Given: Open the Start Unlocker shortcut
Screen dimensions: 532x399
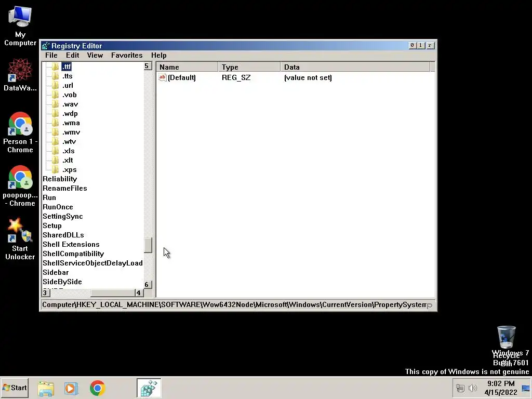Looking at the screenshot, I should pyautogui.click(x=20, y=240).
